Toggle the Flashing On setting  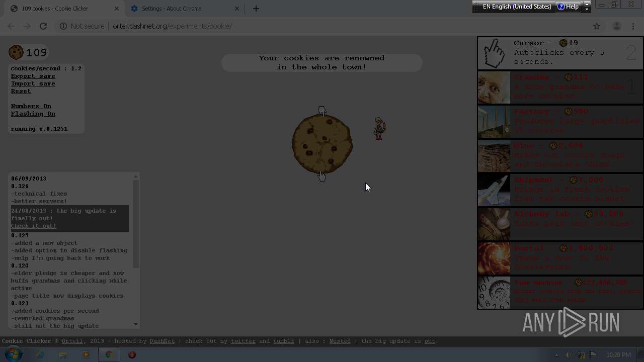(33, 114)
